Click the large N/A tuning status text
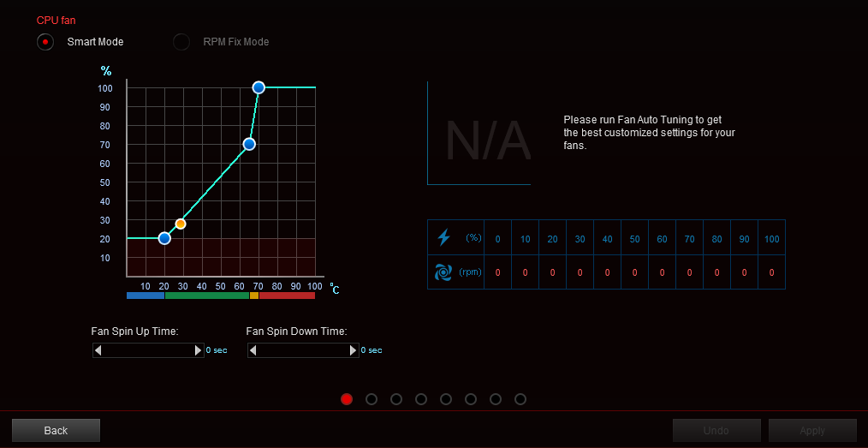 pos(488,141)
